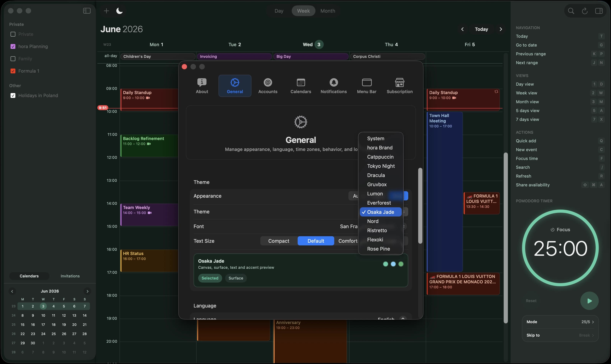
Task: Enable the Private calendar checkbox
Action: click(13, 34)
